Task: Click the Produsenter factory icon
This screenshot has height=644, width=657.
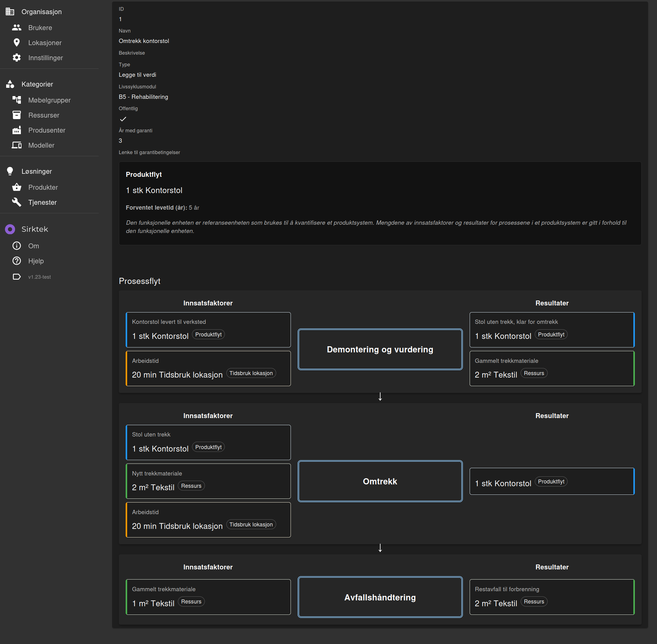Action: [17, 130]
